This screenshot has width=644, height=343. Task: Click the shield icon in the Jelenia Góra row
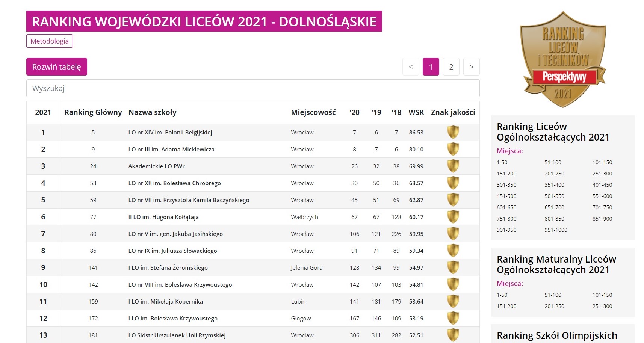tap(453, 267)
